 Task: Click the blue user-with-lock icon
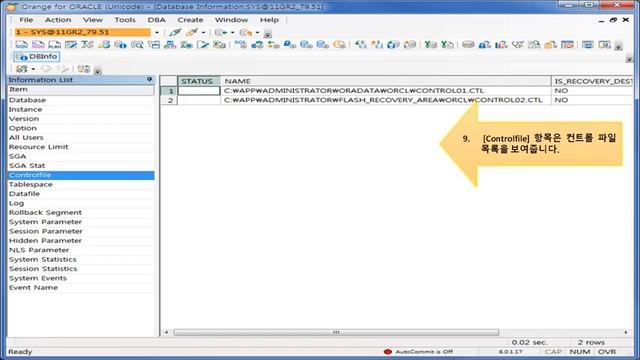tap(484, 44)
